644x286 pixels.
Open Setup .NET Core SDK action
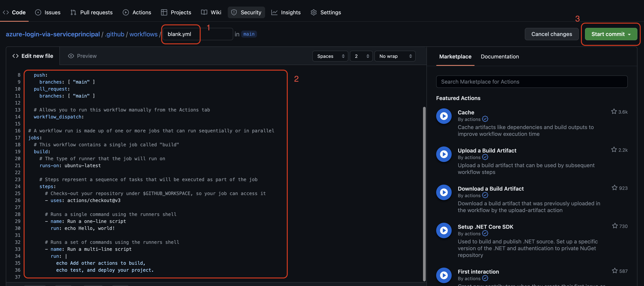point(485,227)
